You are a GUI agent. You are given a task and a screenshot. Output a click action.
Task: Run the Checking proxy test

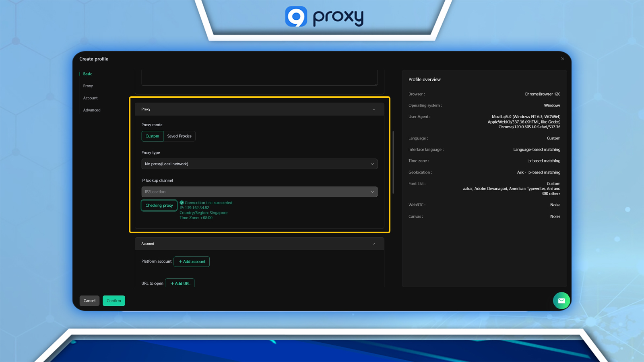coord(159,205)
